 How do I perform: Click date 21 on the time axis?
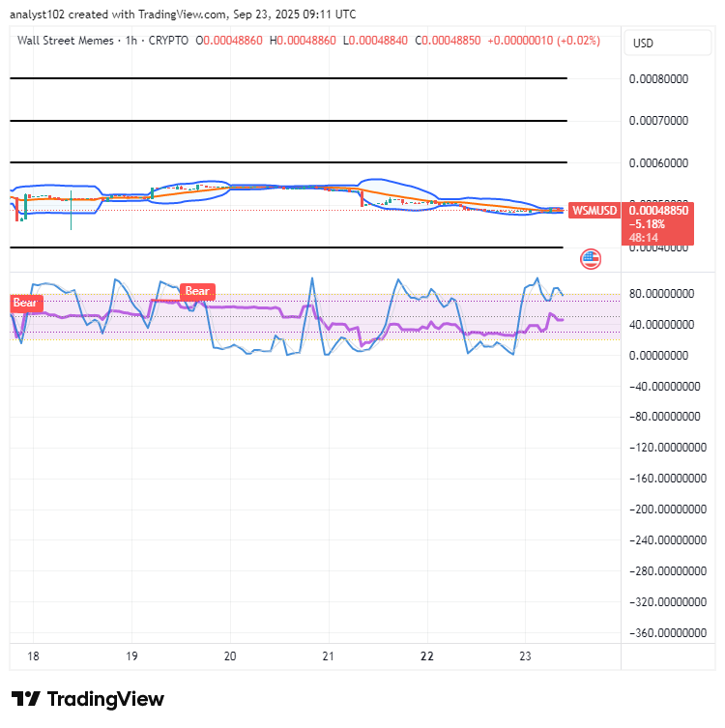329,656
